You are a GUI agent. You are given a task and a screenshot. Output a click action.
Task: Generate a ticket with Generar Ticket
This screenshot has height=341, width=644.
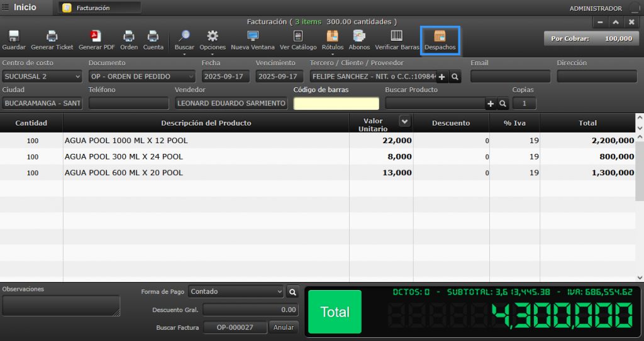tap(52, 36)
